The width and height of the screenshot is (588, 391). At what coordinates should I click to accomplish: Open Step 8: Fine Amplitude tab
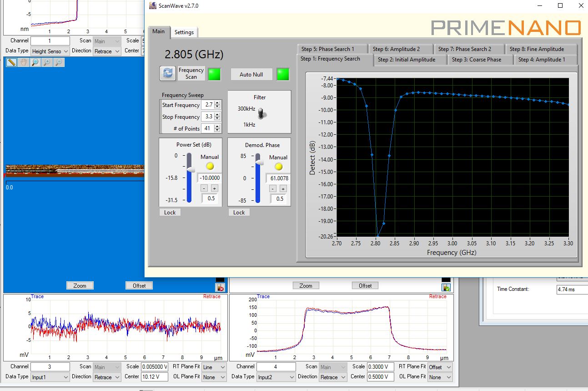click(x=540, y=49)
